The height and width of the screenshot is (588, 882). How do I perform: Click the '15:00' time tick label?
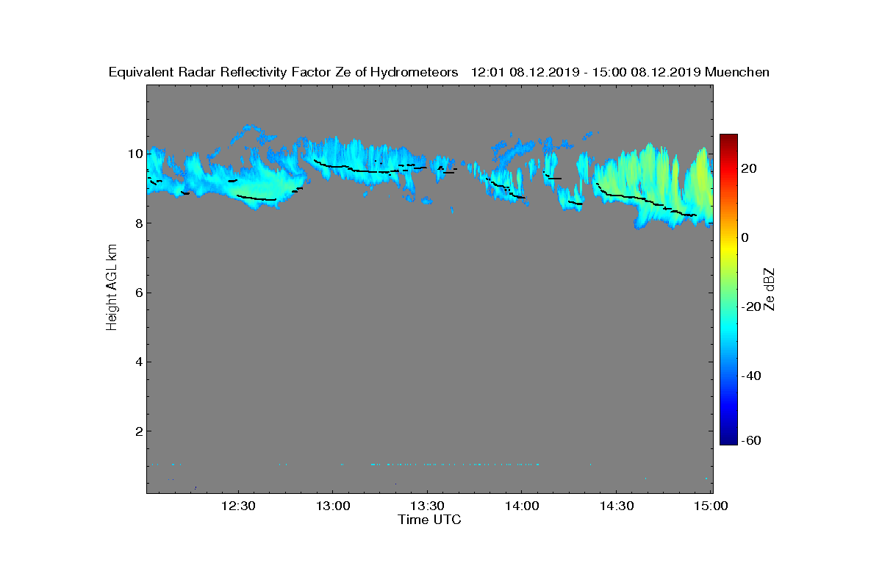(x=711, y=506)
